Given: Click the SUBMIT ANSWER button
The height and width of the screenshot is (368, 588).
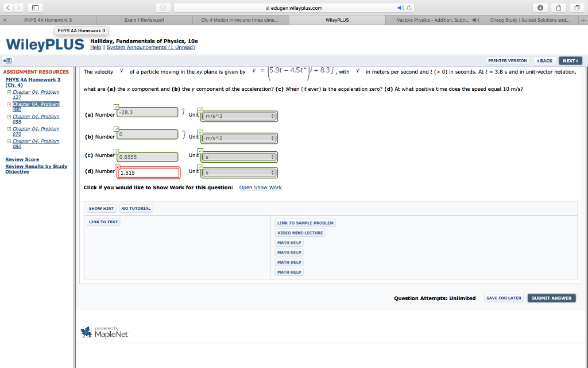Looking at the screenshot, I should pos(552,298).
